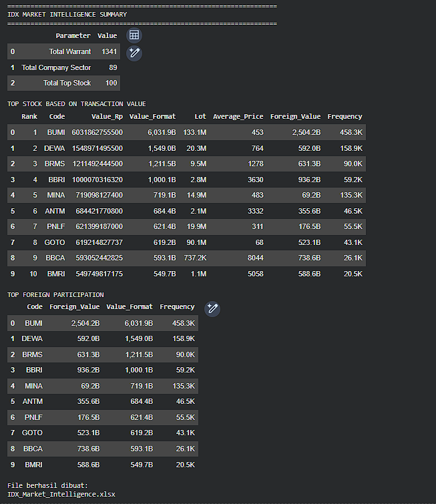Image resolution: width=436 pixels, height=504 pixels.
Task: Click Value_Rp cell 719098127400
Action: 99,195
